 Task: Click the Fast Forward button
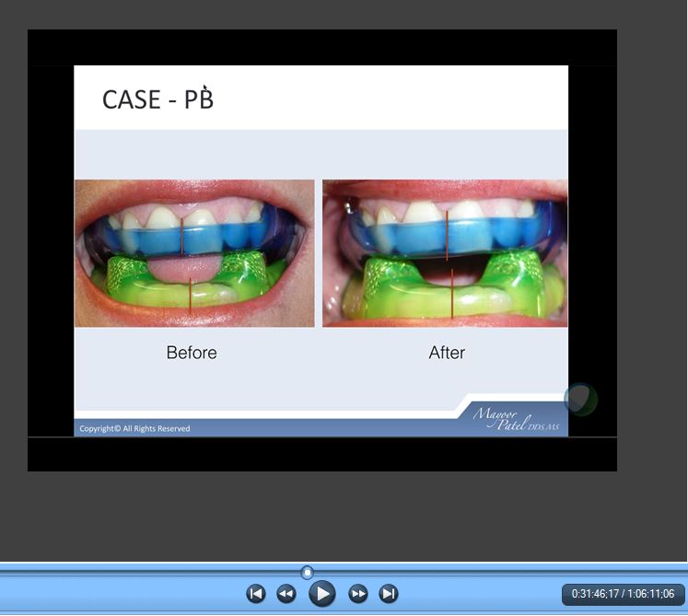coord(358,594)
